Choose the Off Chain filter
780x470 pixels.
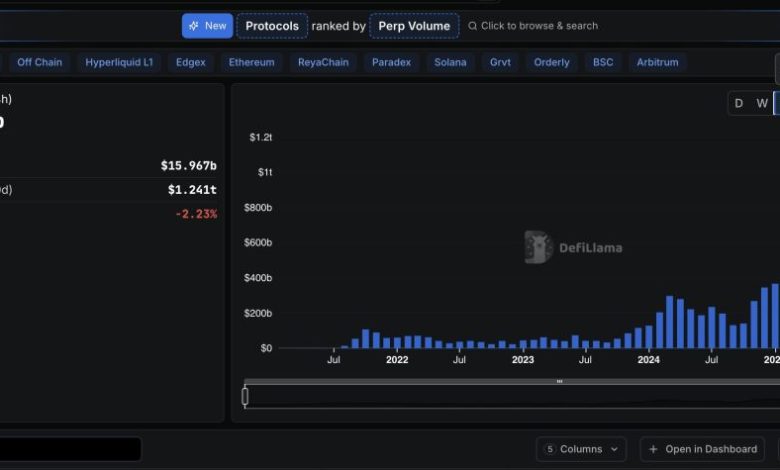pos(39,62)
